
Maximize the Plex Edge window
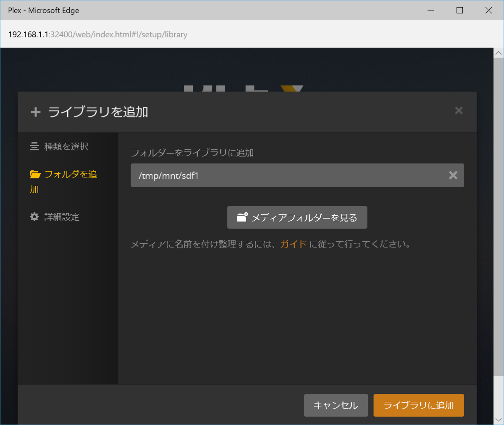click(459, 10)
